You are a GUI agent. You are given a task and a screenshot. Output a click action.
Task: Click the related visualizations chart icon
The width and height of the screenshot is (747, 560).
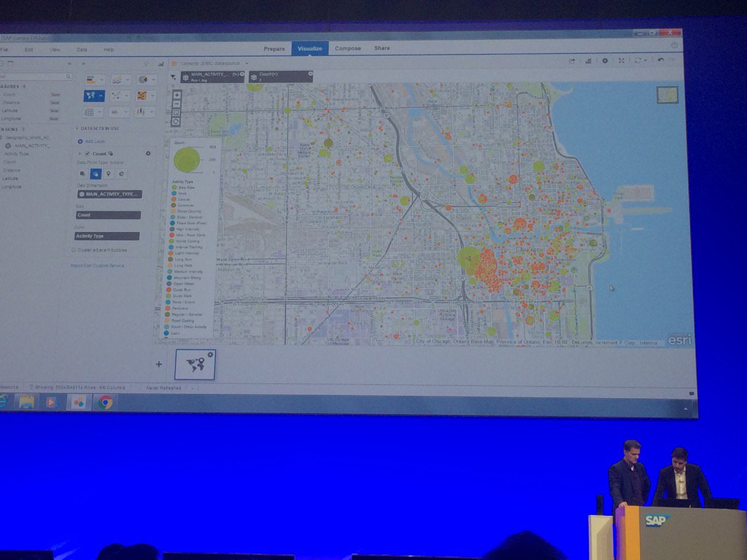click(x=160, y=64)
